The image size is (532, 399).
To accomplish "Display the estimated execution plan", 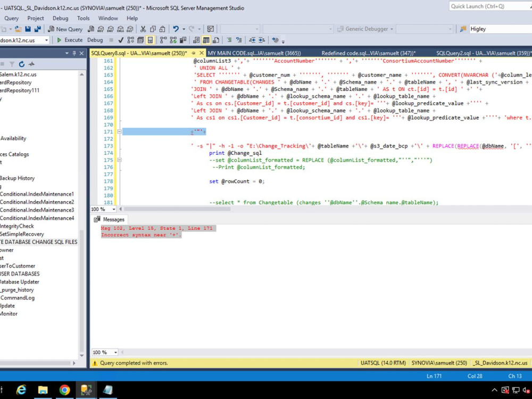I will pos(131,40).
